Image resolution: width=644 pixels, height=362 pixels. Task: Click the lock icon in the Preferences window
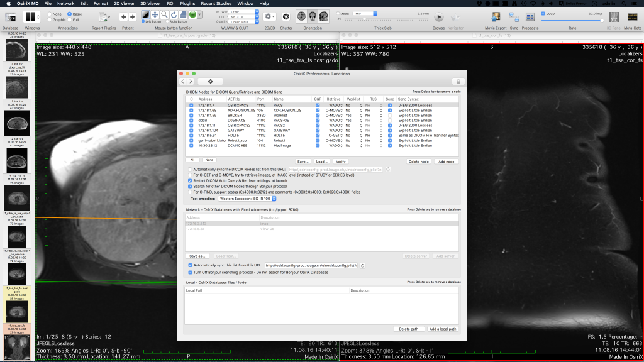458,81
